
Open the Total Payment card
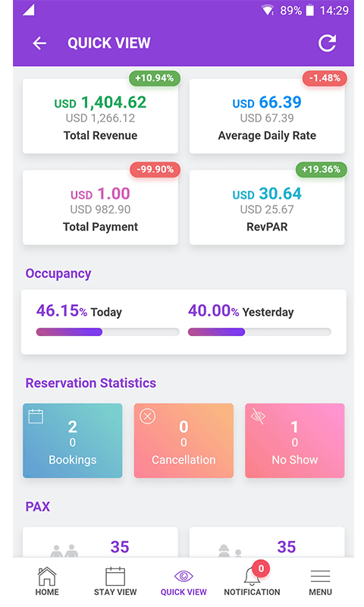point(101,207)
